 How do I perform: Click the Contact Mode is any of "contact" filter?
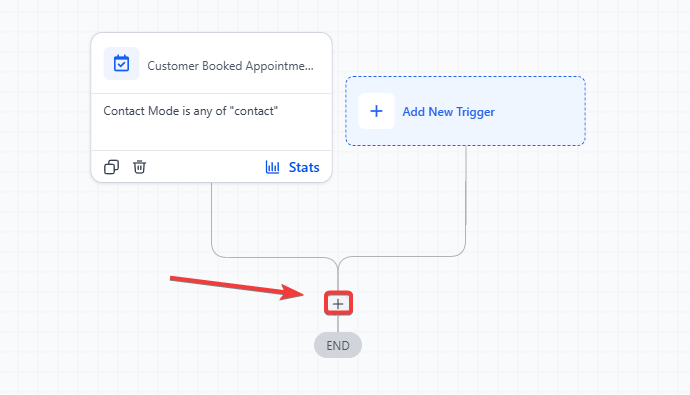tap(191, 111)
